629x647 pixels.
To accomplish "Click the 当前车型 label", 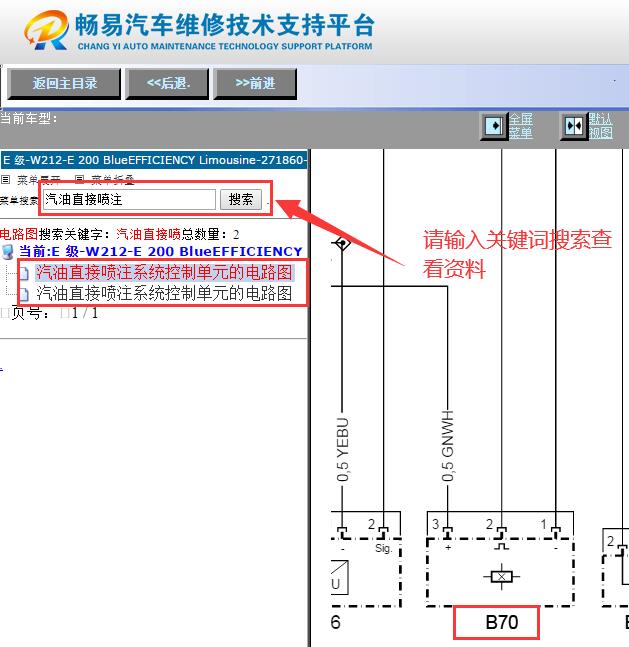I will (x=28, y=119).
